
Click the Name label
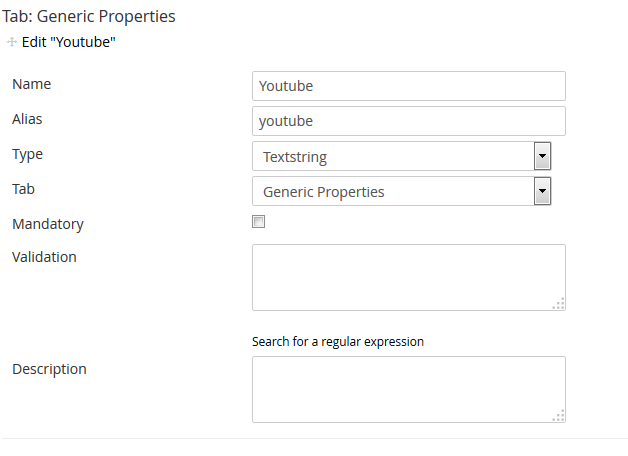(32, 84)
